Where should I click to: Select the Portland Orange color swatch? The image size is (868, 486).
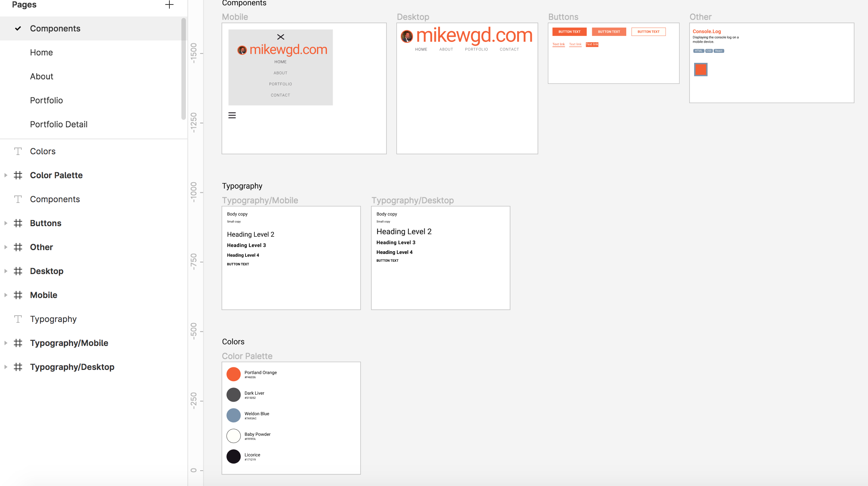(x=233, y=374)
